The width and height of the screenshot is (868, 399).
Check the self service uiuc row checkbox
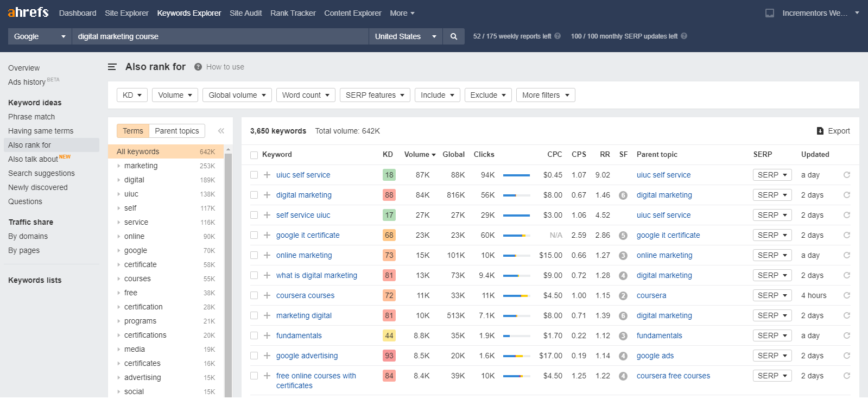point(254,215)
